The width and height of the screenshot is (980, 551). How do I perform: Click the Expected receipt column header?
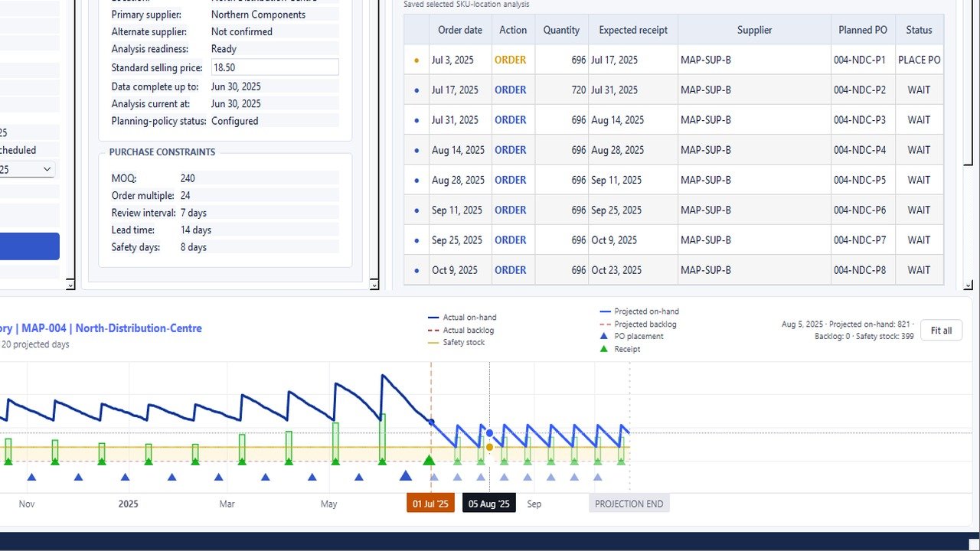click(633, 30)
